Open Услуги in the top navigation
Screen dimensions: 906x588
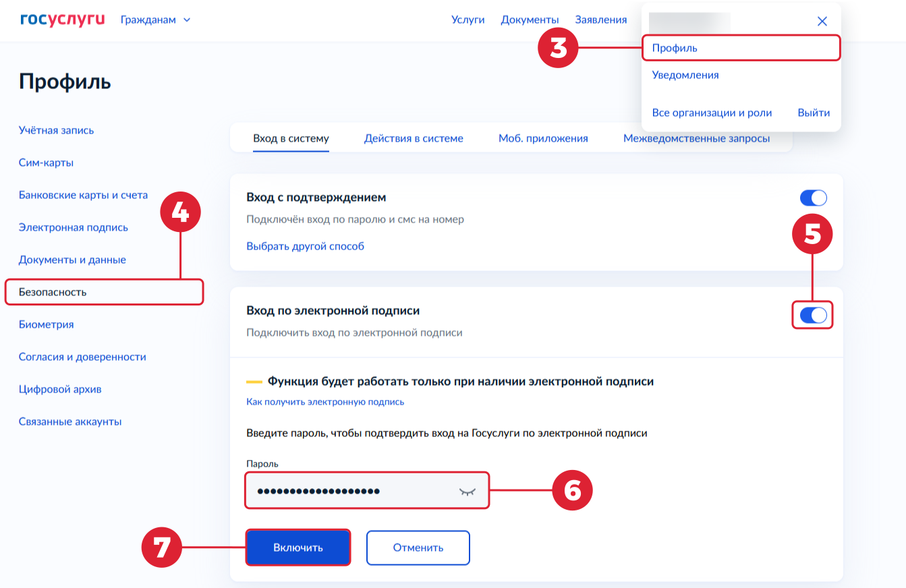[468, 20]
